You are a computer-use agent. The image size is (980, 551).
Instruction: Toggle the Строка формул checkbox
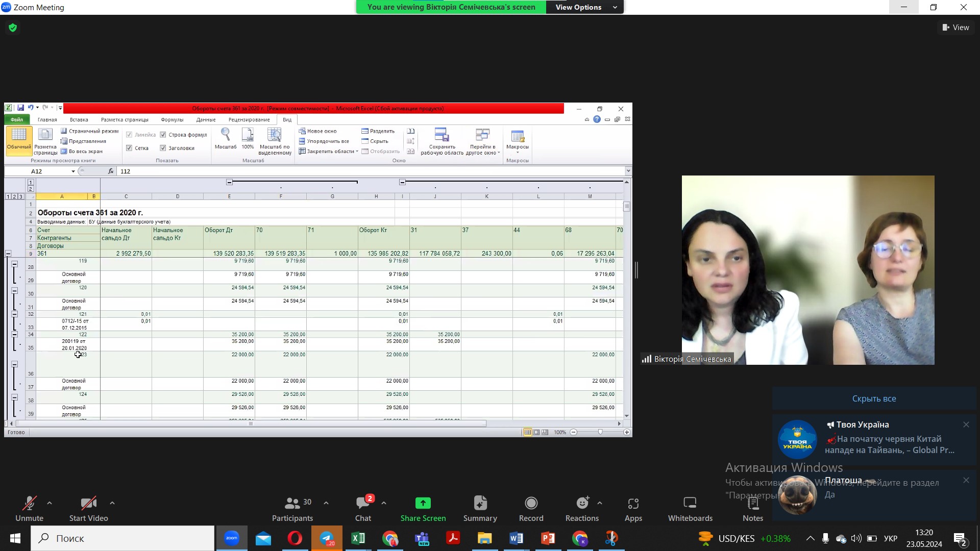pyautogui.click(x=163, y=135)
